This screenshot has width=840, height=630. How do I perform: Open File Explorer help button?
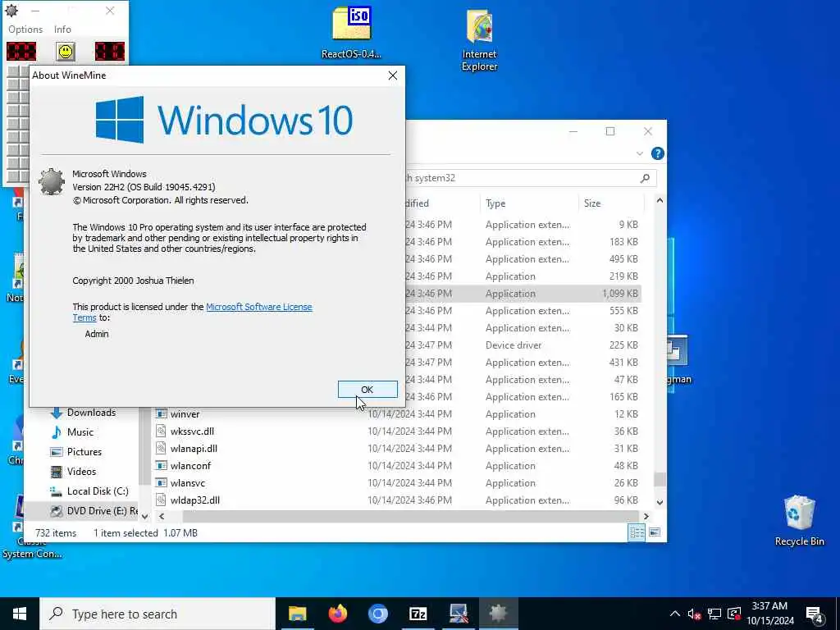pyautogui.click(x=657, y=153)
